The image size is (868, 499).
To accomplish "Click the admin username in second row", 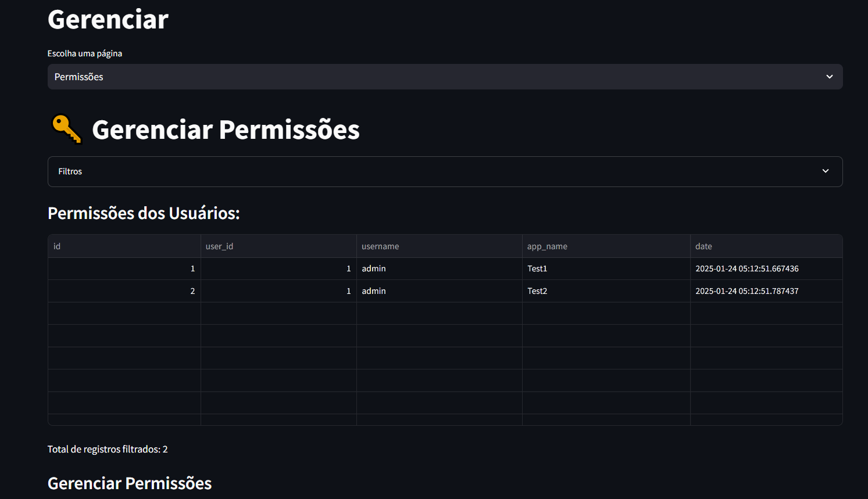I will [374, 291].
